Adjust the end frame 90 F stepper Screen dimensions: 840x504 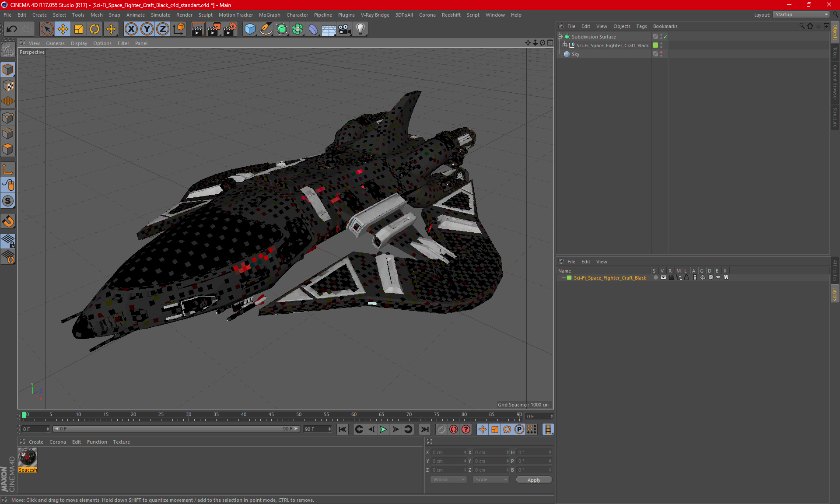[x=329, y=429]
